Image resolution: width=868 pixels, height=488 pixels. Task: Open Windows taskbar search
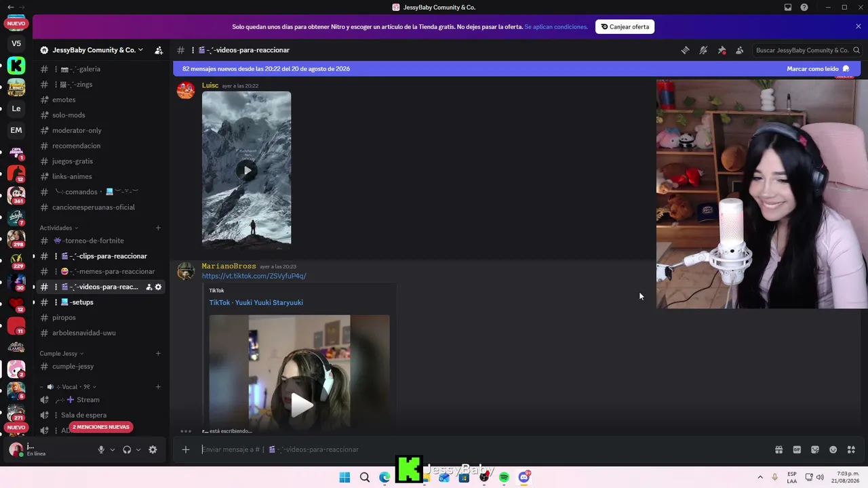(365, 477)
